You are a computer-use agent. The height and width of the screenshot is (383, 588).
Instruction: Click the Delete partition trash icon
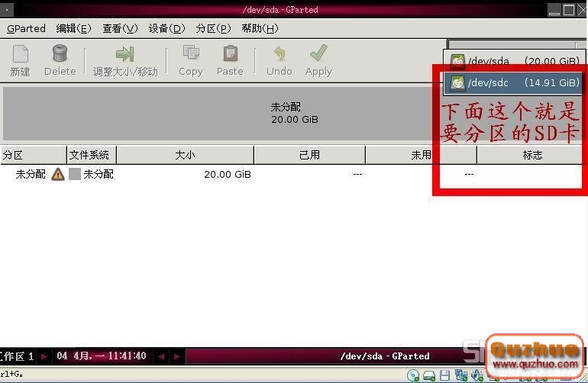point(60,53)
